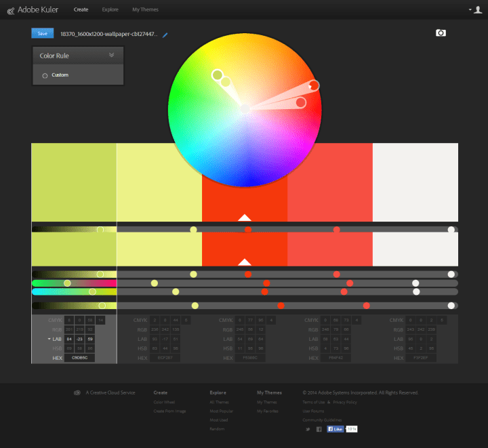Open the Most Used footer link
Image resolution: width=488 pixels, height=448 pixels.
[219, 420]
